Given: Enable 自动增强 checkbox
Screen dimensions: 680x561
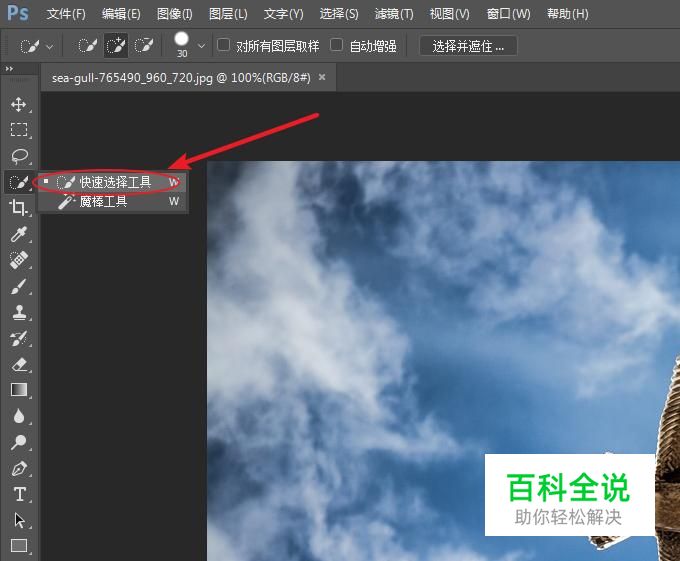Looking at the screenshot, I should (337, 45).
